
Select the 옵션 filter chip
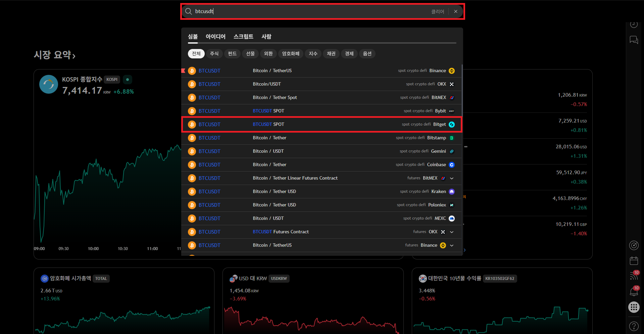(x=367, y=54)
